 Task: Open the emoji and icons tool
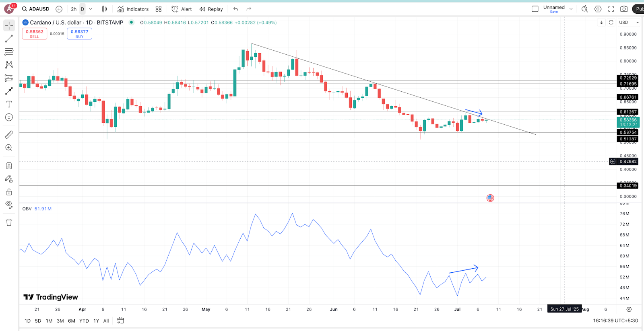[x=9, y=117]
